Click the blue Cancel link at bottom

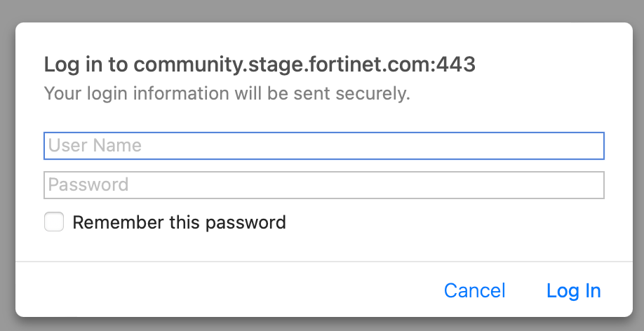(474, 290)
